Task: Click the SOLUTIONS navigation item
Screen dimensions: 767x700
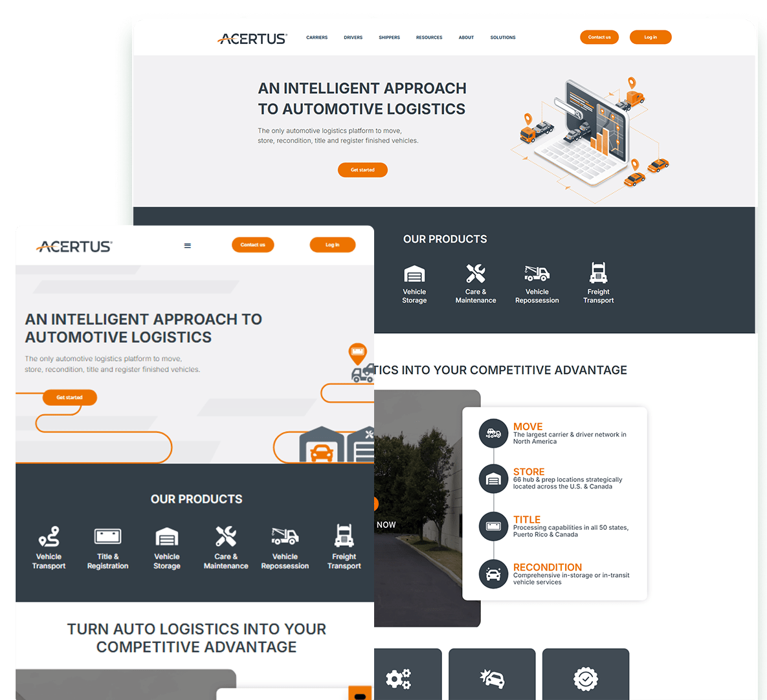Action: click(503, 38)
